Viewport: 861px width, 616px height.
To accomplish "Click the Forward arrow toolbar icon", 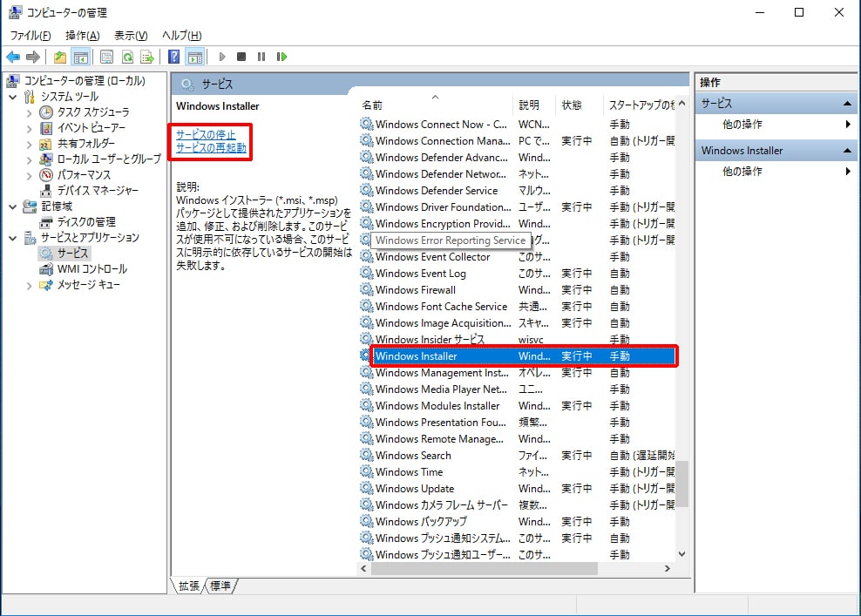I will (x=33, y=57).
